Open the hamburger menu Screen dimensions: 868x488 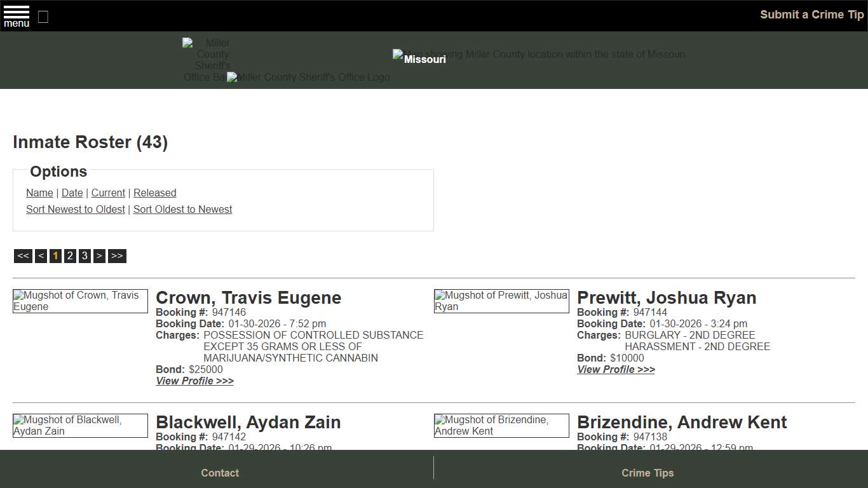[x=17, y=15]
